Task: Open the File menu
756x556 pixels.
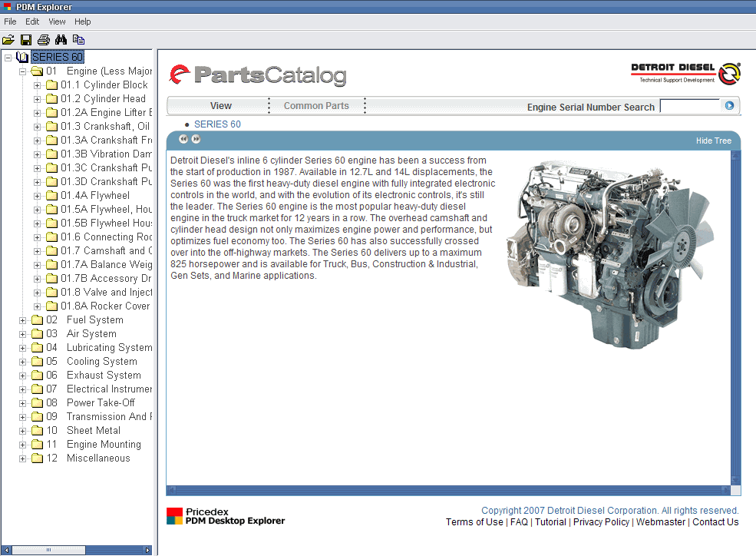Action: 10,22
